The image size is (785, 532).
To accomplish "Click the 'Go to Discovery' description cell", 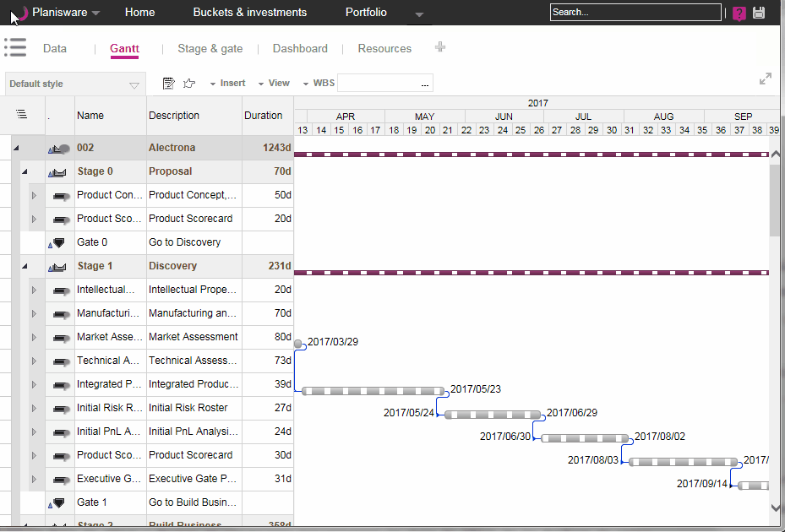I will coord(194,242).
